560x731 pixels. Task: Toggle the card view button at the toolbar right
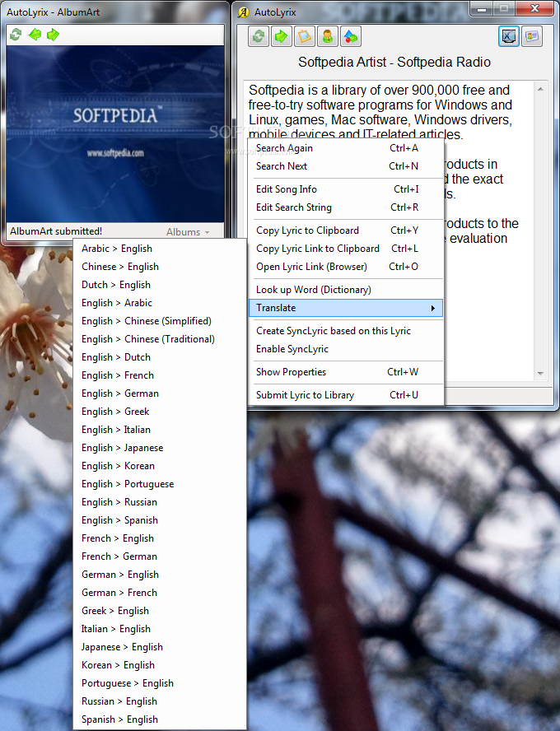pyautogui.click(x=532, y=36)
